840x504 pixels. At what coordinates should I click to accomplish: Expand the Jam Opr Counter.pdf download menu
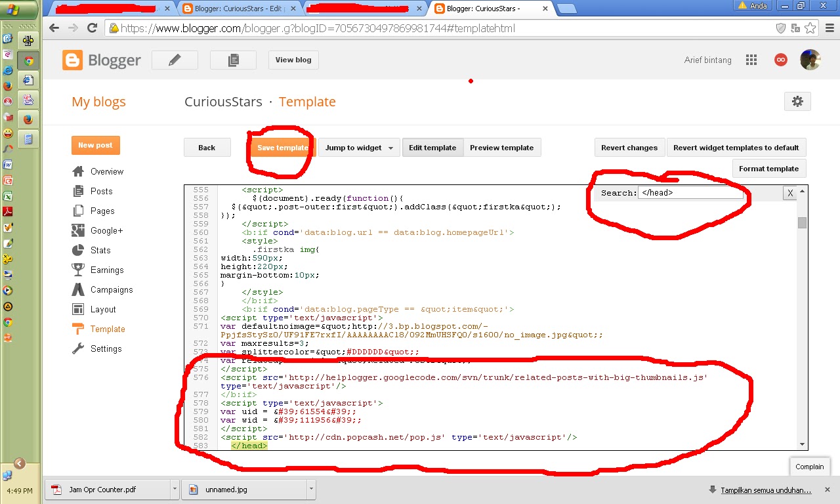tap(175, 490)
